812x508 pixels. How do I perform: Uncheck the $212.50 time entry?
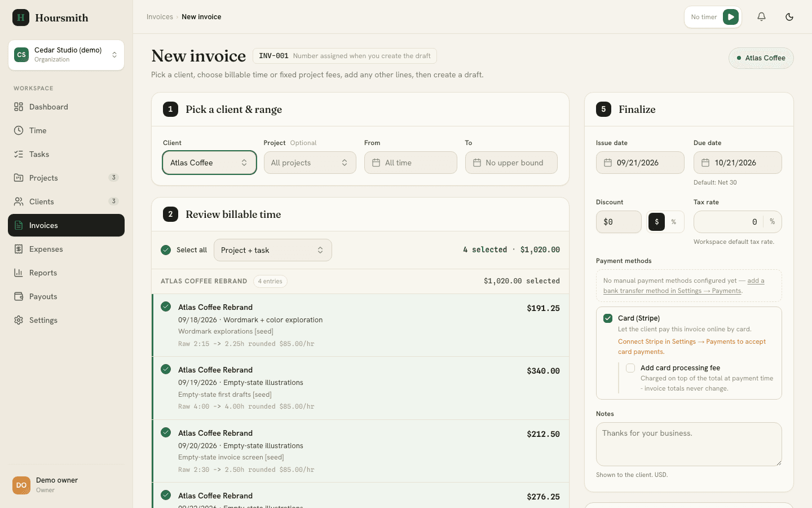pyautogui.click(x=166, y=432)
